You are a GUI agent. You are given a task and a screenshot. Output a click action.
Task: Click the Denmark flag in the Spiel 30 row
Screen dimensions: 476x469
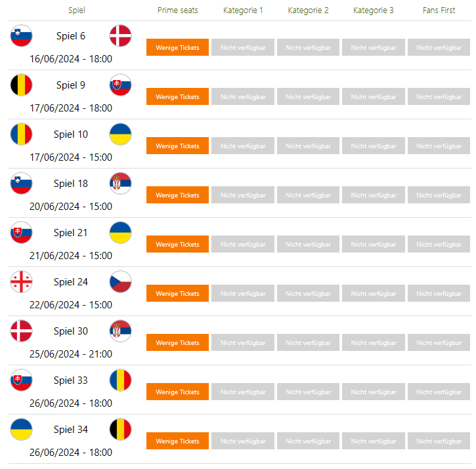point(22,331)
